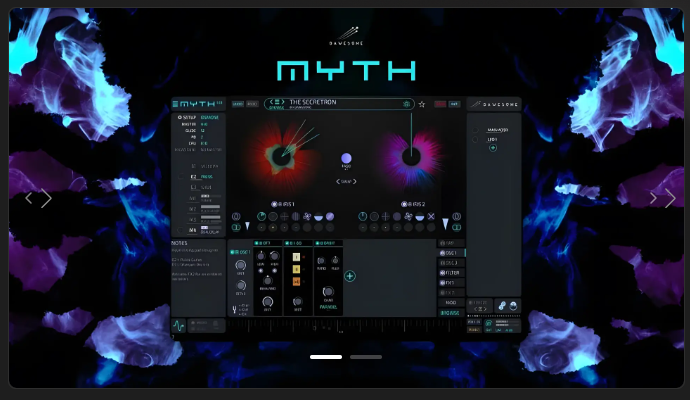Jump to the second carousel slide indicator
Viewport: 690px width, 400px height.
click(366, 357)
